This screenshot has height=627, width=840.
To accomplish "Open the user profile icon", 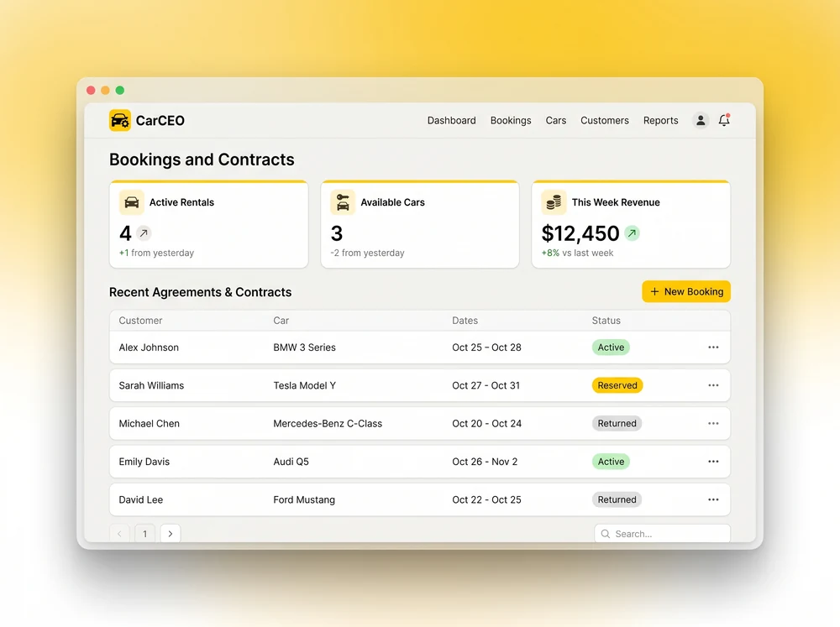I will coord(701,121).
